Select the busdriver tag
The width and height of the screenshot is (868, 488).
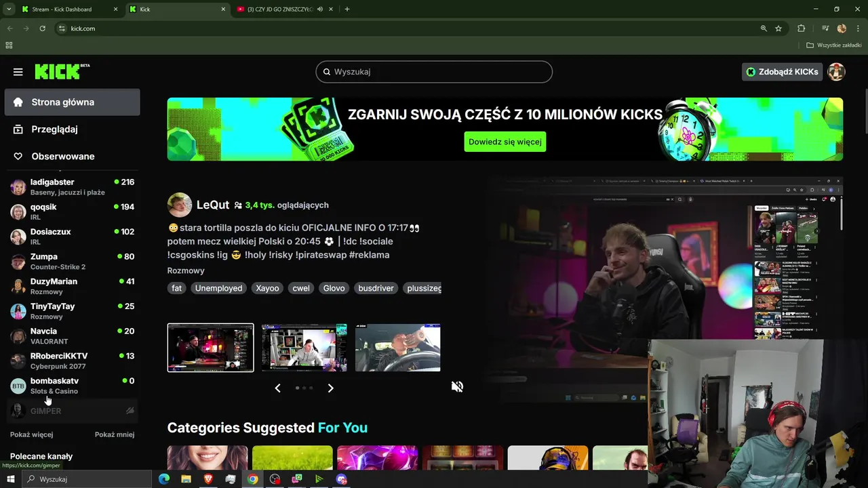point(376,288)
